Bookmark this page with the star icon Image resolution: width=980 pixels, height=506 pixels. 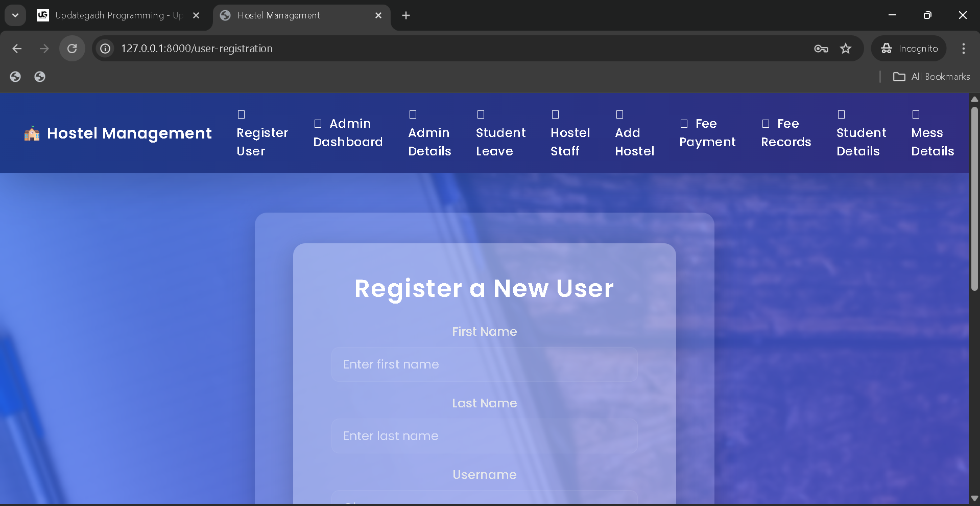(x=846, y=49)
